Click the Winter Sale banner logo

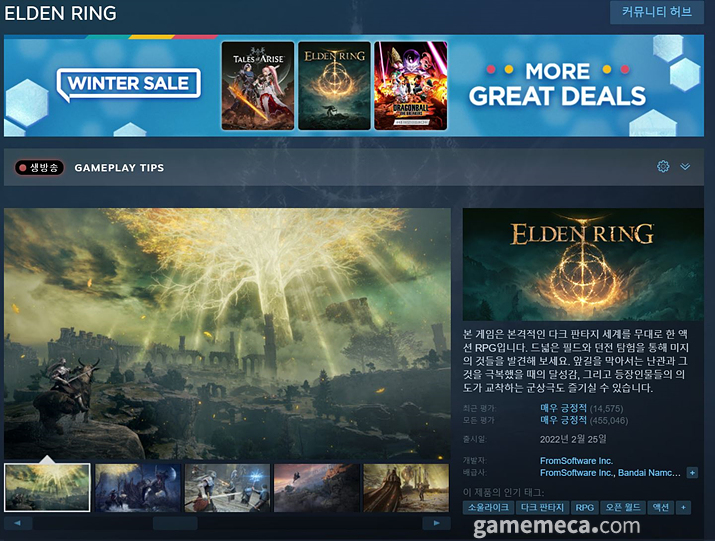pos(129,84)
